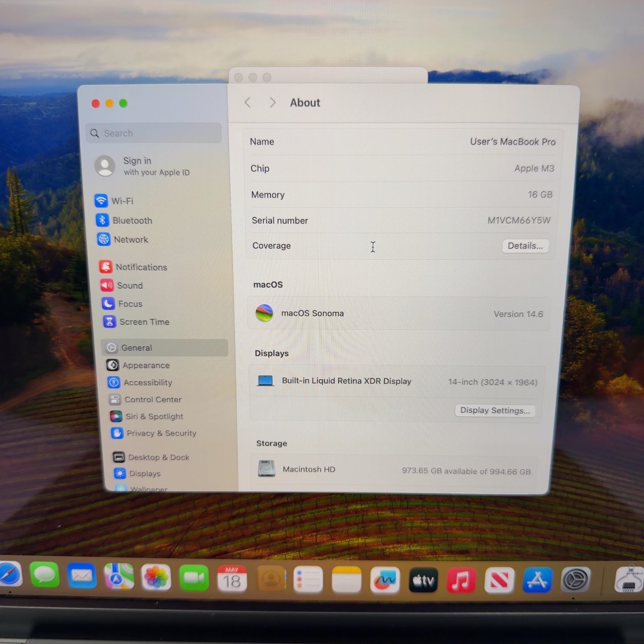
Task: Launch Photos from the Dock
Action: click(x=156, y=577)
